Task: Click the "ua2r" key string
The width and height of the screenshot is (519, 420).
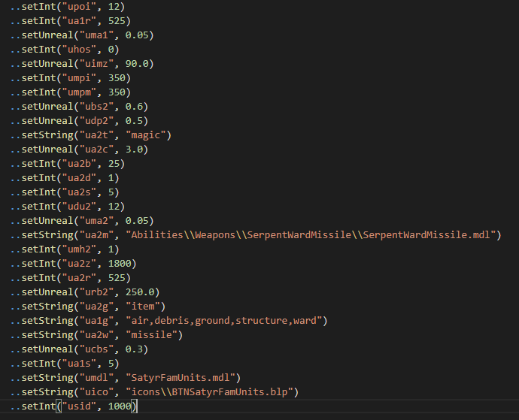Action: (79, 278)
